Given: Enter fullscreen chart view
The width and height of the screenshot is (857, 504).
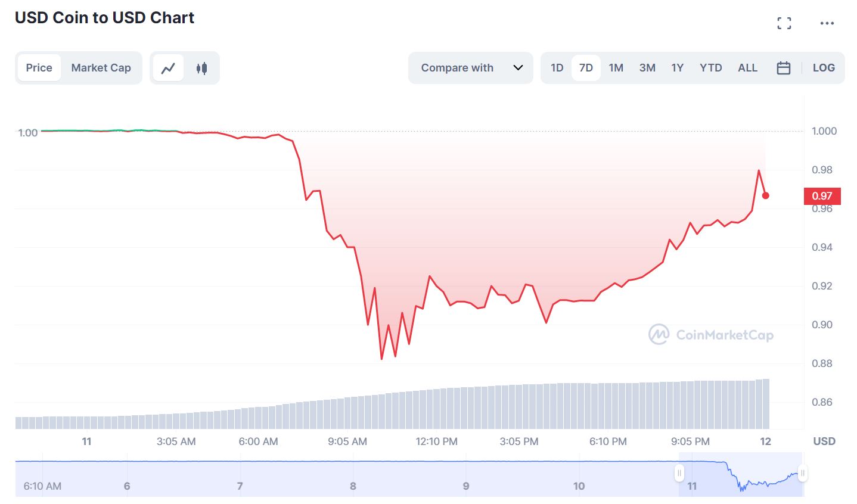Looking at the screenshot, I should tap(784, 23).
